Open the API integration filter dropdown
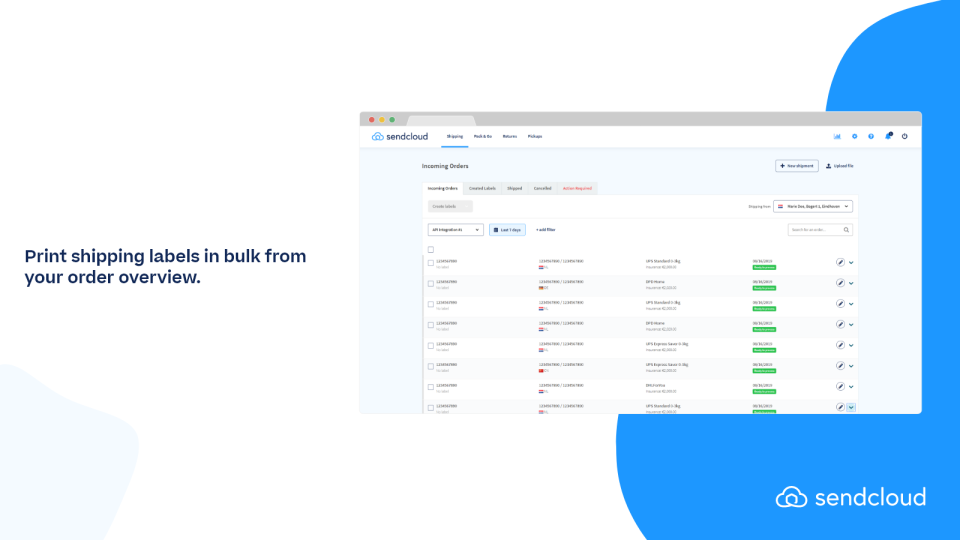 tap(456, 230)
